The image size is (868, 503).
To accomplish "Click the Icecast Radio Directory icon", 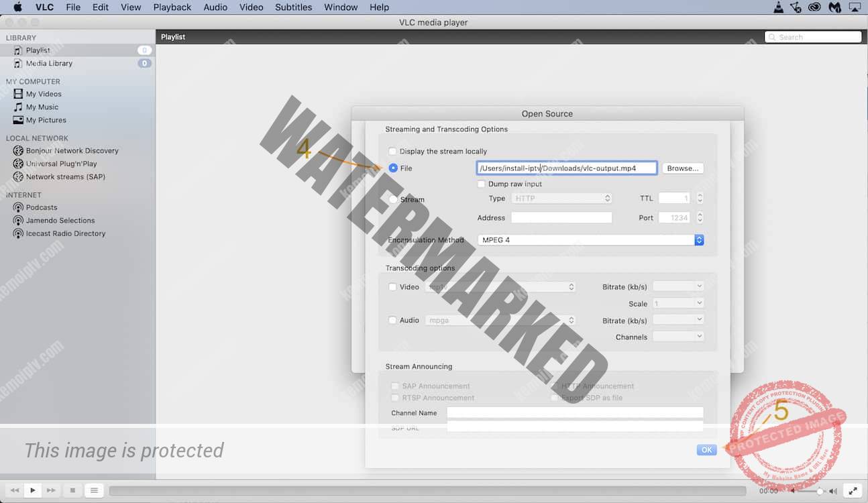I will (18, 233).
